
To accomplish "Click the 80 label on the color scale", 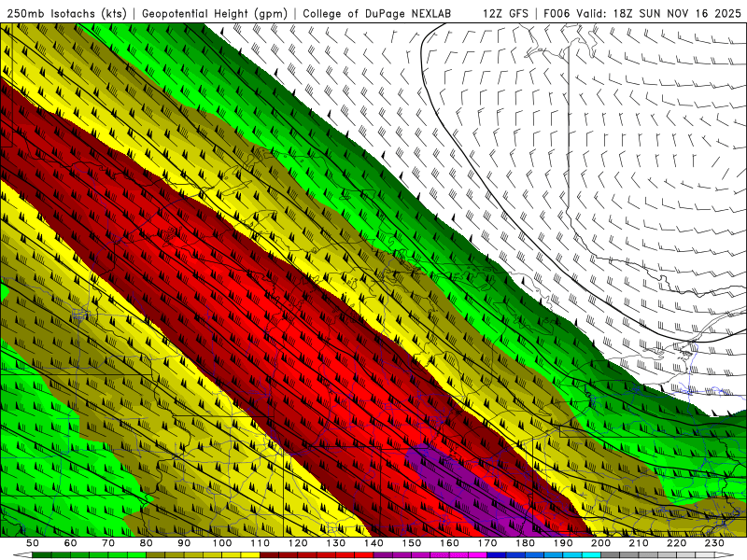I will click(147, 543).
